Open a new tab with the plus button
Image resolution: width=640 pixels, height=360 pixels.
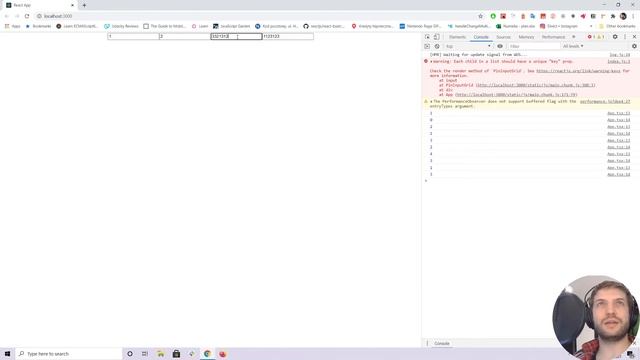tap(84, 5)
